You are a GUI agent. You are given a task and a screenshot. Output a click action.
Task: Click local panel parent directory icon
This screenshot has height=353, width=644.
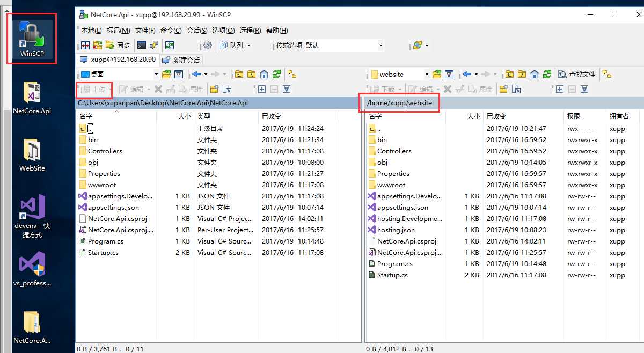(238, 74)
